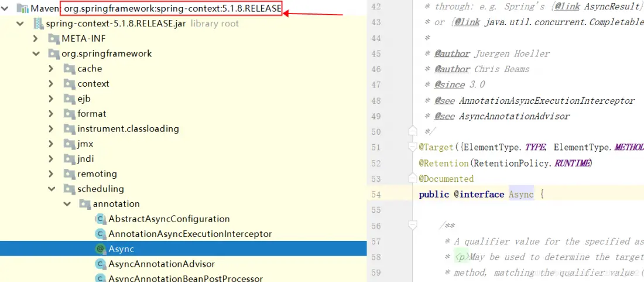
Task: Fold the annotations block at line 51
Action: click(413, 147)
